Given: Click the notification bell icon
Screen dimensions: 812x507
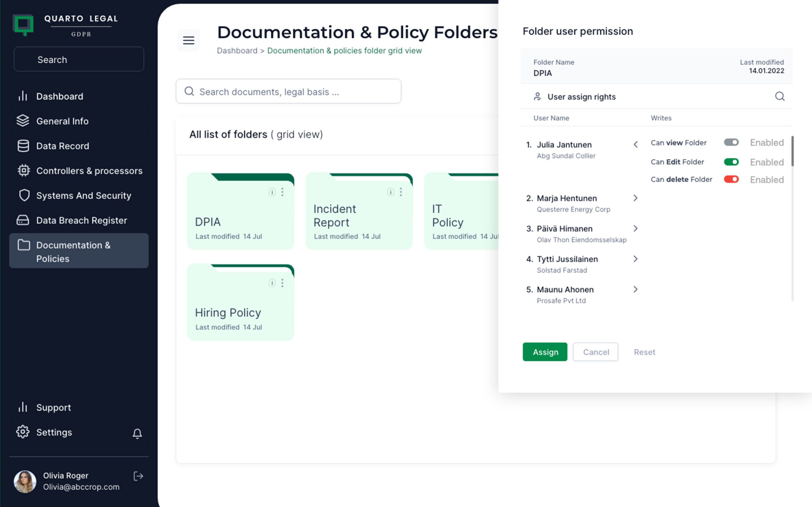Looking at the screenshot, I should [137, 433].
